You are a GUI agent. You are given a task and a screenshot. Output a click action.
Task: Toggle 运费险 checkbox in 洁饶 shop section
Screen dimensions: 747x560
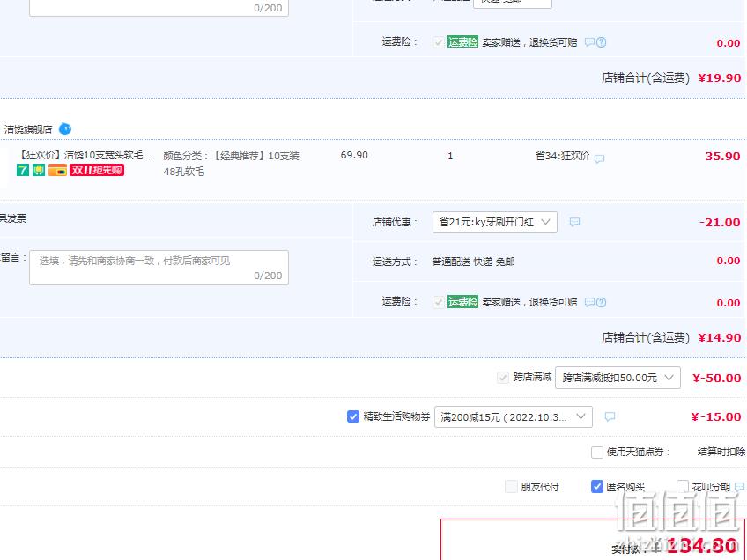pos(439,302)
